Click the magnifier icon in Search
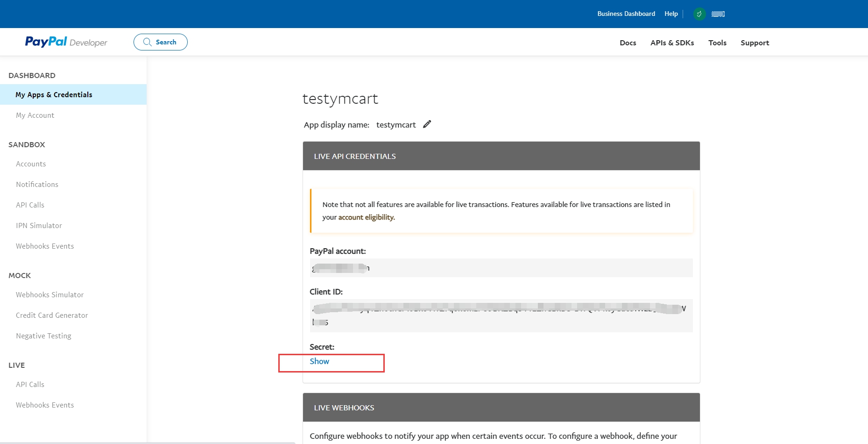Screen dimensions: 868x444 (x=147, y=42)
